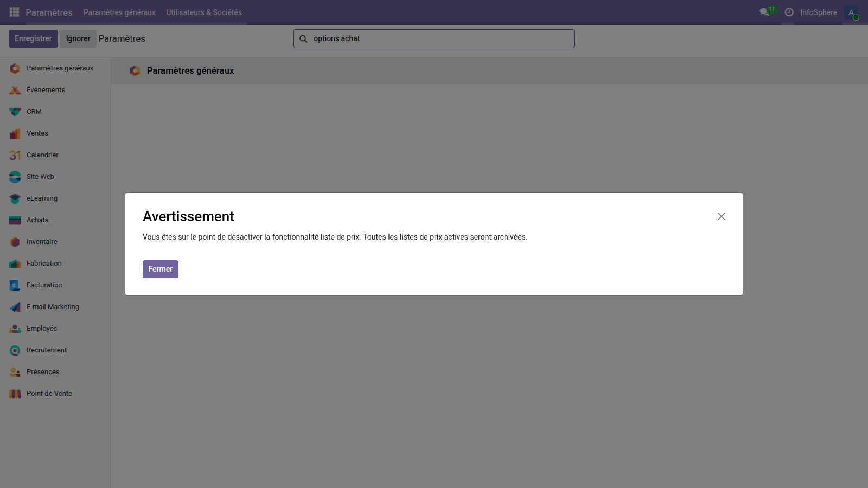This screenshot has width=868, height=488.
Task: Click the Ignorer button
Action: click(x=78, y=38)
